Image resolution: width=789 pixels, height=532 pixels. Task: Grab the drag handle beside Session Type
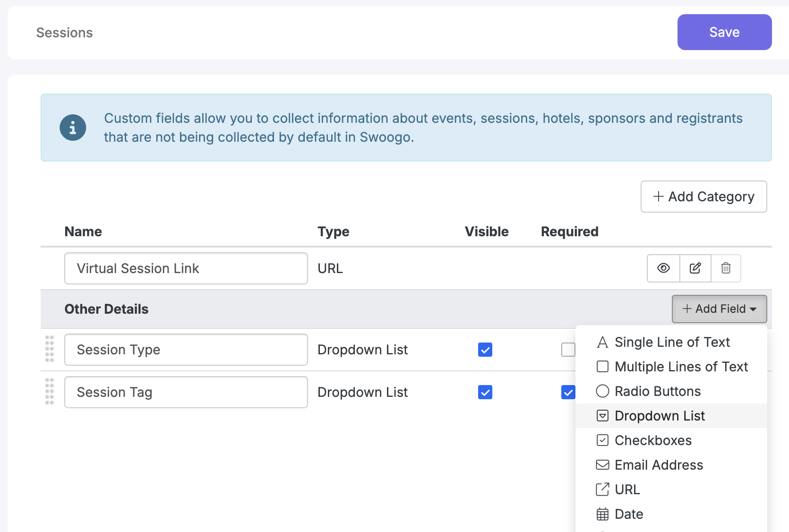pyautogui.click(x=50, y=350)
